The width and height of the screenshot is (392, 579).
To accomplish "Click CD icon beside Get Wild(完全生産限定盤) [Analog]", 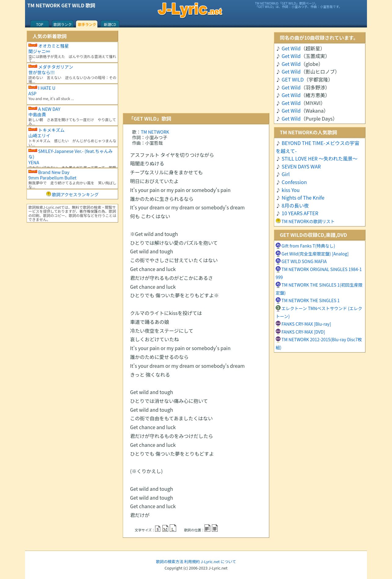I will (278, 253).
